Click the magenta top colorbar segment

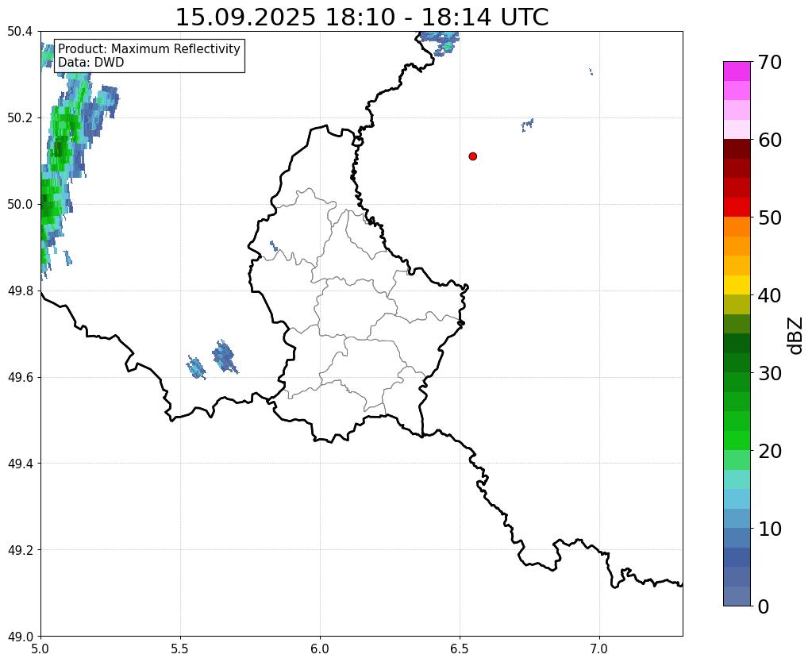click(x=737, y=71)
